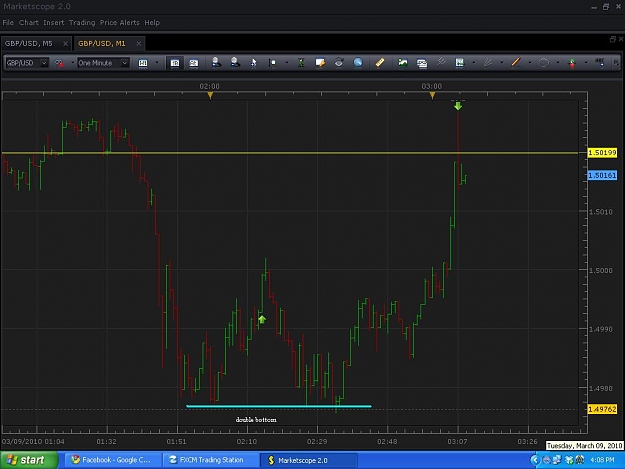
Task: Switch to FXCM Trading Station taskbar window
Action: (x=210, y=460)
